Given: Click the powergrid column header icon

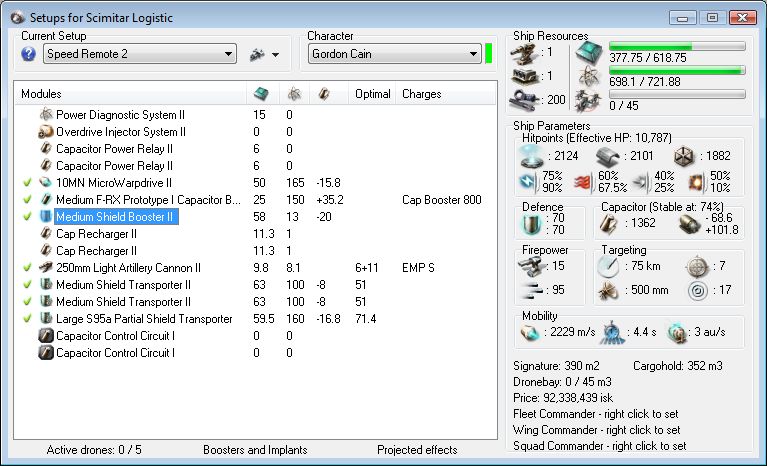Looking at the screenshot, I should (x=294, y=93).
